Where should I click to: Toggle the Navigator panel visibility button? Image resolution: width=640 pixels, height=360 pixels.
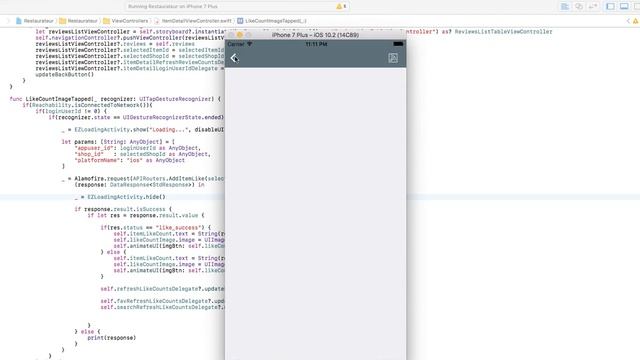(x=611, y=7)
